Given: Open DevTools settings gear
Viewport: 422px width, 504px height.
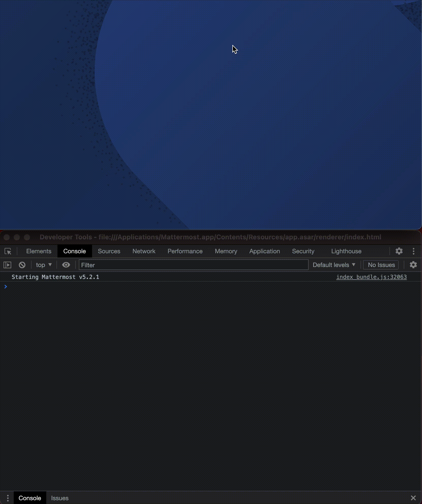Looking at the screenshot, I should point(399,251).
